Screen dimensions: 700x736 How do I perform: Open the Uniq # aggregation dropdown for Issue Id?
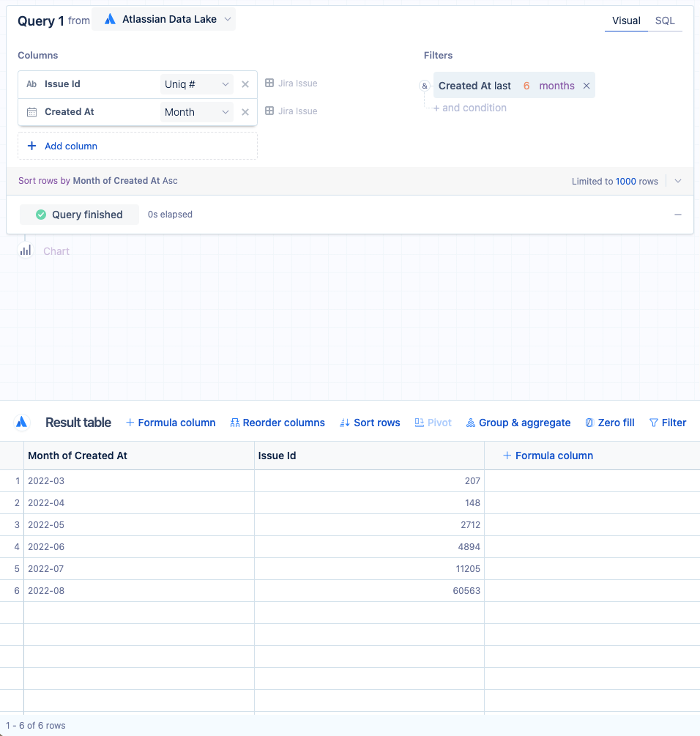point(196,84)
